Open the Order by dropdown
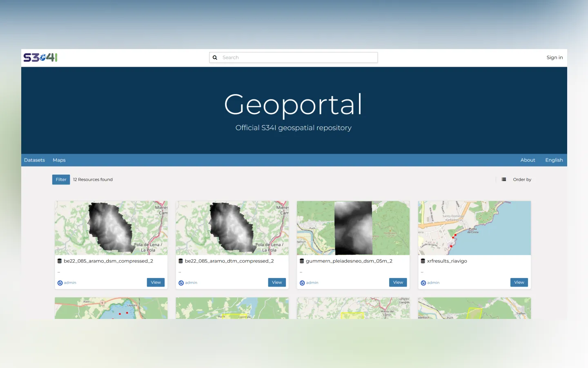The height and width of the screenshot is (368, 588). pyautogui.click(x=522, y=180)
